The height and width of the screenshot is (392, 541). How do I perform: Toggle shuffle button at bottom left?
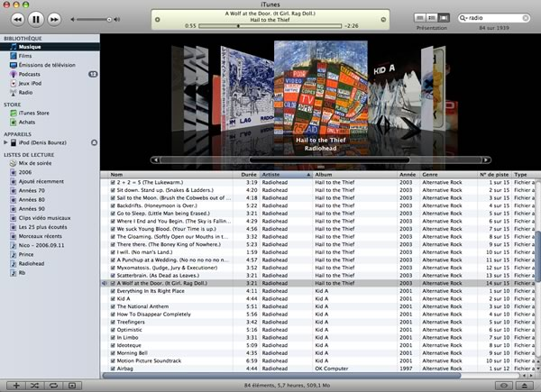(x=34, y=386)
